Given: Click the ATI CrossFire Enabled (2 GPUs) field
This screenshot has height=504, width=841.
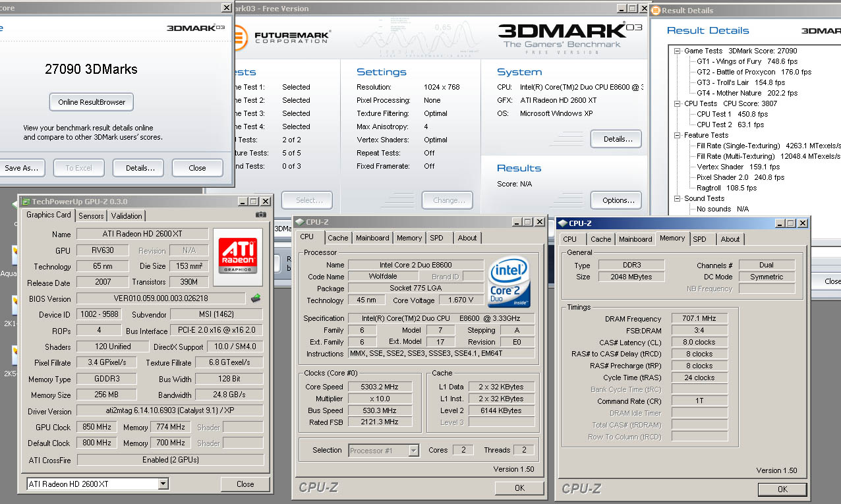Looking at the screenshot, I should coord(170,460).
